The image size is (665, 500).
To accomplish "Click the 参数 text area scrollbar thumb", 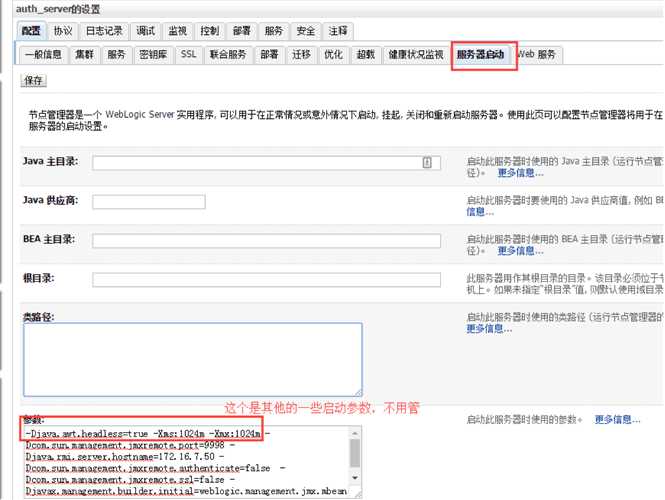I will pyautogui.click(x=355, y=453).
